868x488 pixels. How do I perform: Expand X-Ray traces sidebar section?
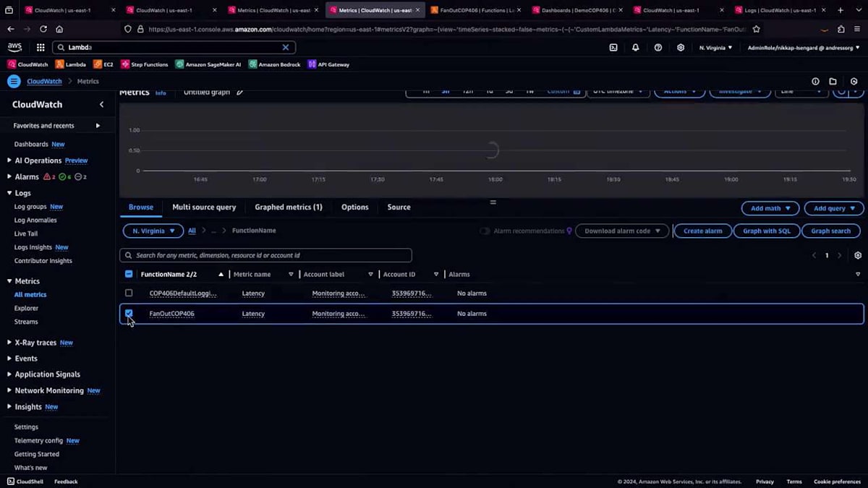(x=9, y=343)
